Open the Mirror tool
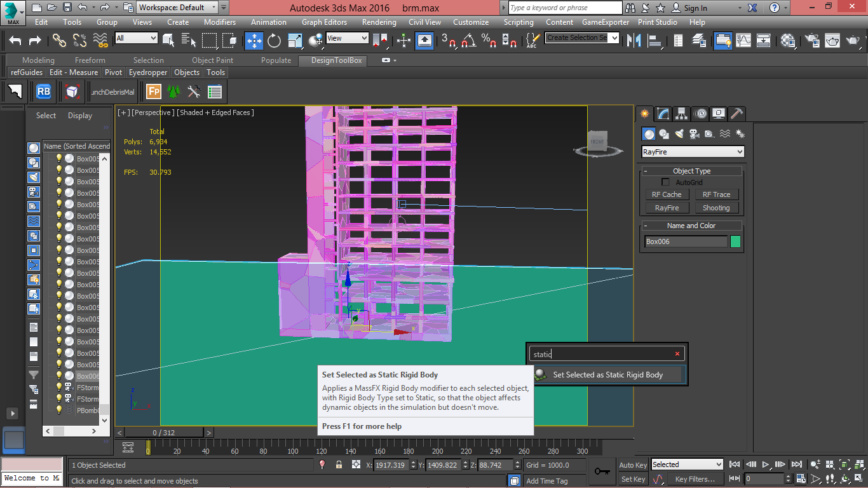This screenshot has height=488, width=868. pyautogui.click(x=634, y=41)
